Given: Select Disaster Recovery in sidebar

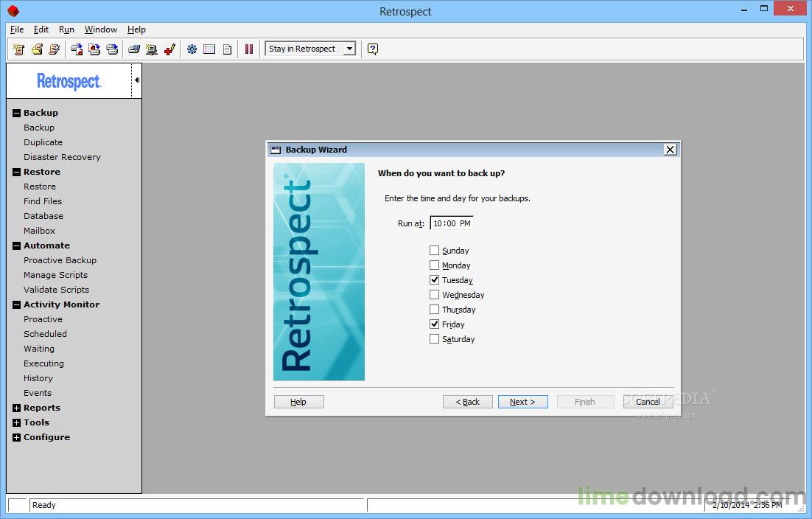Looking at the screenshot, I should [x=62, y=157].
